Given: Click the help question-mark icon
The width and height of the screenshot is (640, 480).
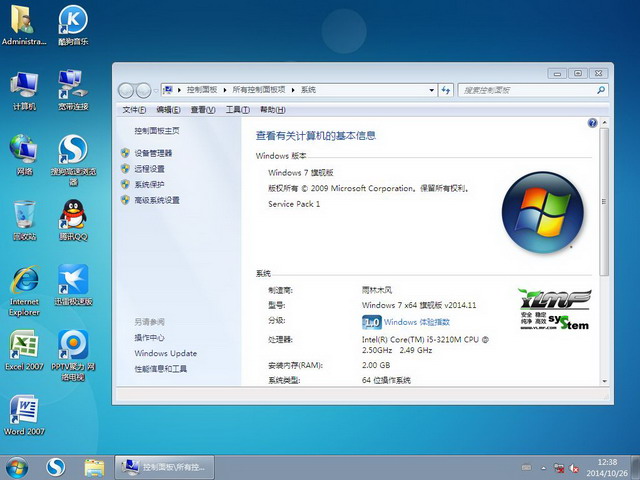Looking at the screenshot, I should 592,123.
